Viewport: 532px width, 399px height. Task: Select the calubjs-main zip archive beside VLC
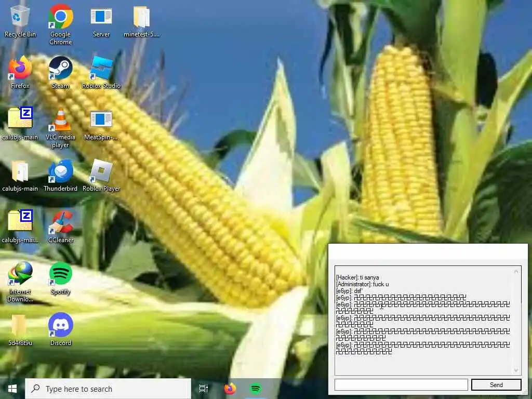tap(20, 124)
